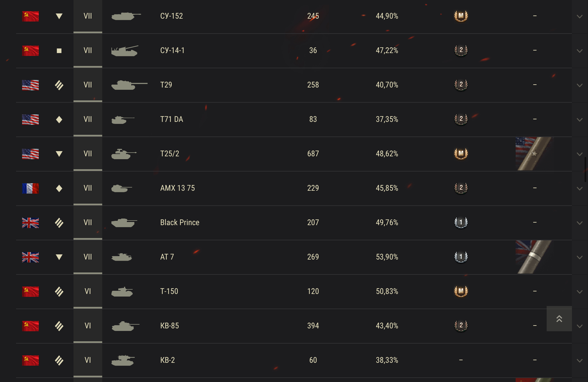Image resolution: width=588 pixels, height=382 pixels.
Task: Expand the T25/2 row chevron
Action: pyautogui.click(x=580, y=154)
